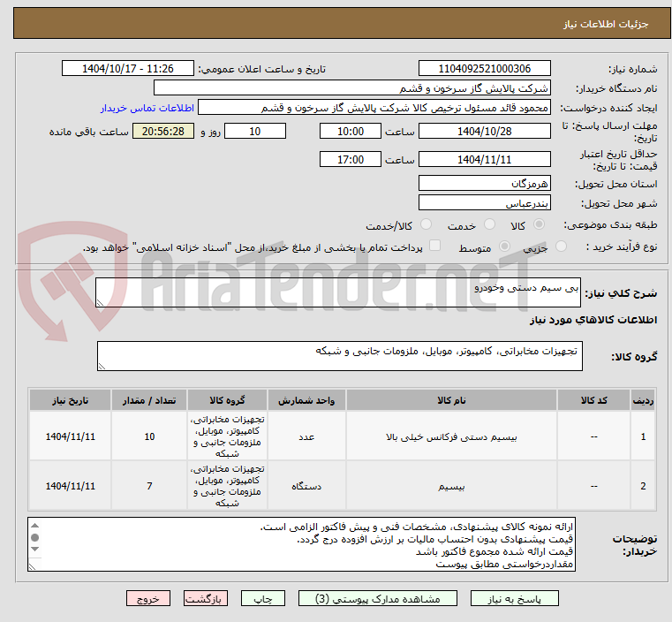Click the city field بندرعباس

click(x=484, y=202)
